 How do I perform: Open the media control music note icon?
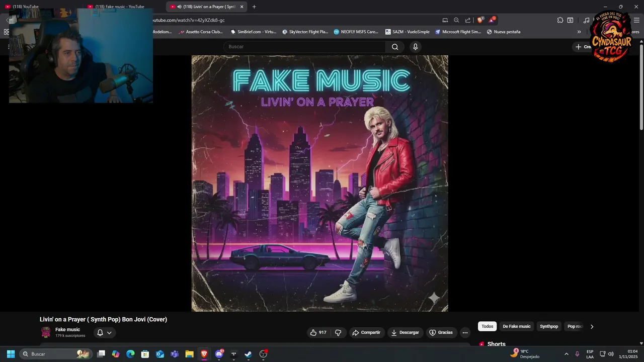(586, 20)
